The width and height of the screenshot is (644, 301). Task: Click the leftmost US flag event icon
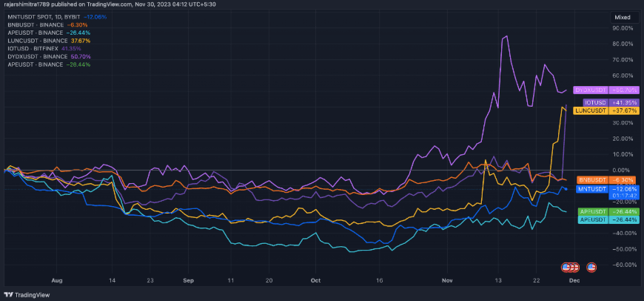[566, 267]
